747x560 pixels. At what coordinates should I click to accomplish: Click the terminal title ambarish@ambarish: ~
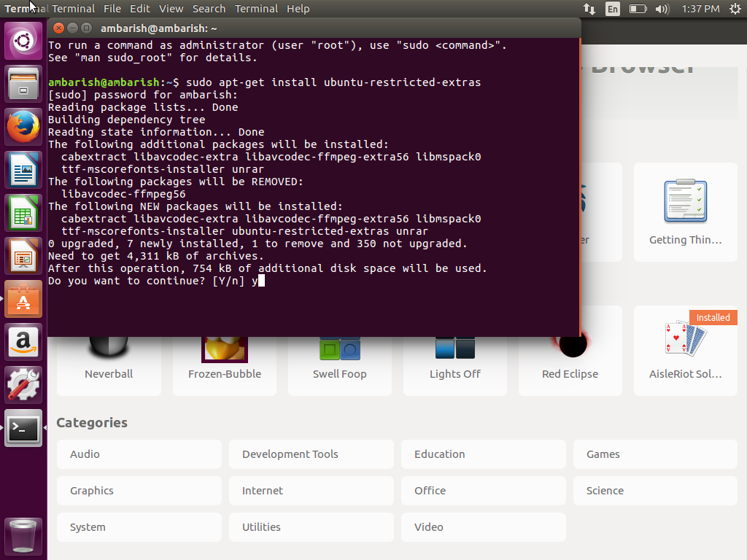point(158,28)
